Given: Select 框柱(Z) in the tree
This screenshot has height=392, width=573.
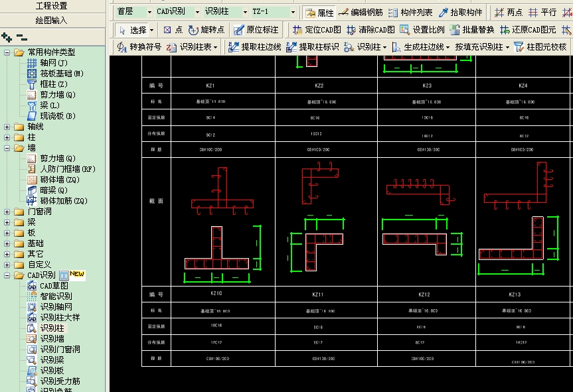Looking at the screenshot, I should tap(54, 84).
